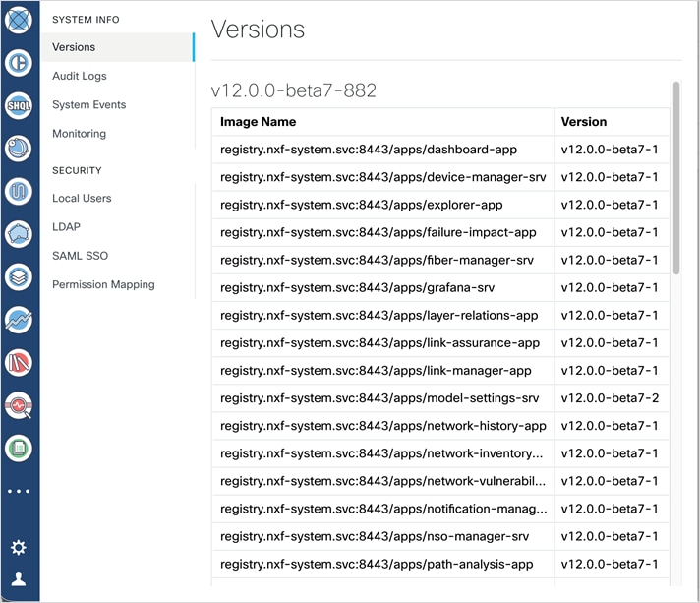The height and width of the screenshot is (603, 700).
Task: Open the red striped failure impact icon
Action: point(19,362)
